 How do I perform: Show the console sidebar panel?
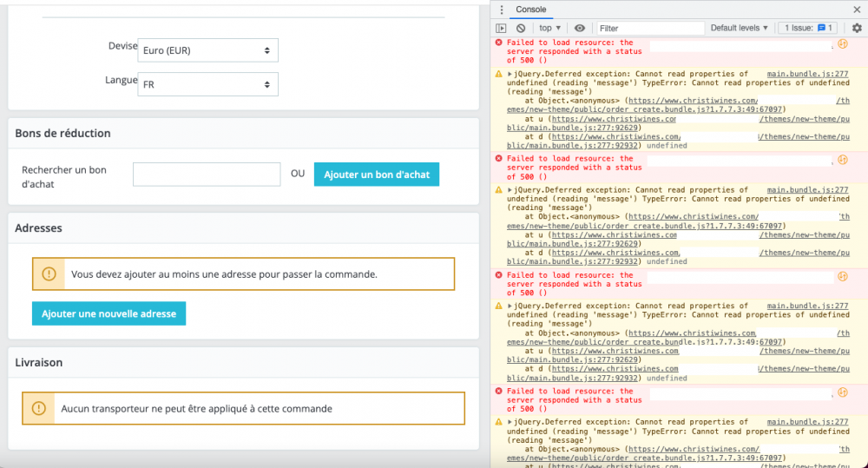pos(502,28)
